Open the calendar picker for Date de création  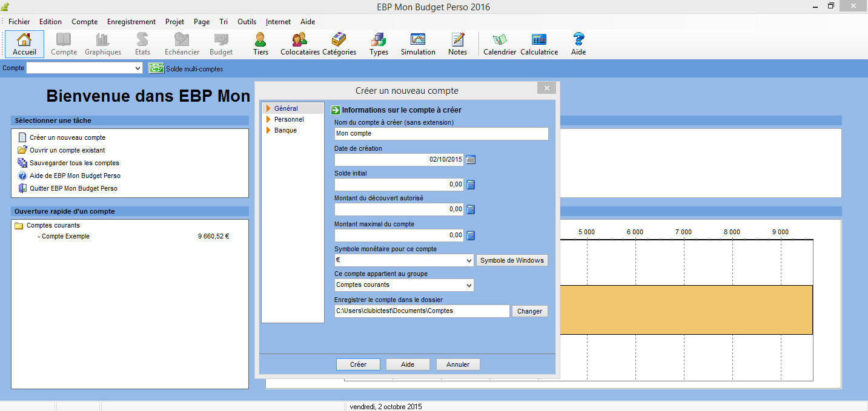click(x=471, y=160)
